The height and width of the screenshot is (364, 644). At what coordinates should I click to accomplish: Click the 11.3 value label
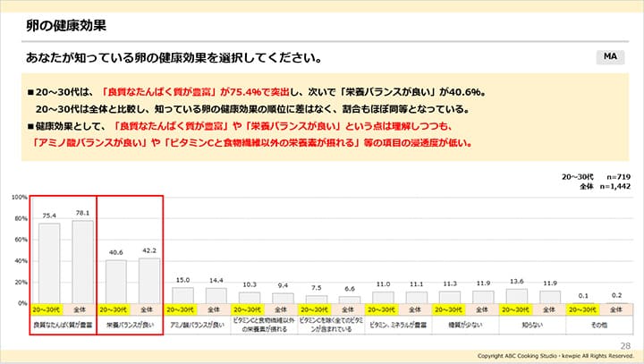coord(450,284)
